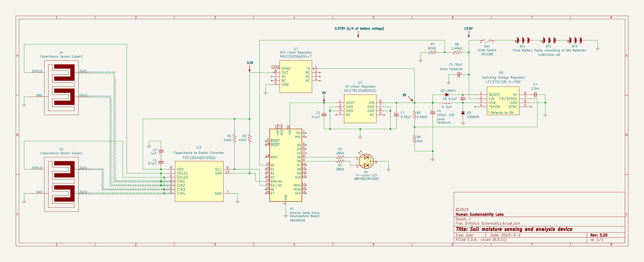Click the NCV78L05ABDR2G part label
Viewport: 644px width, 262px height.
[x=360, y=91]
